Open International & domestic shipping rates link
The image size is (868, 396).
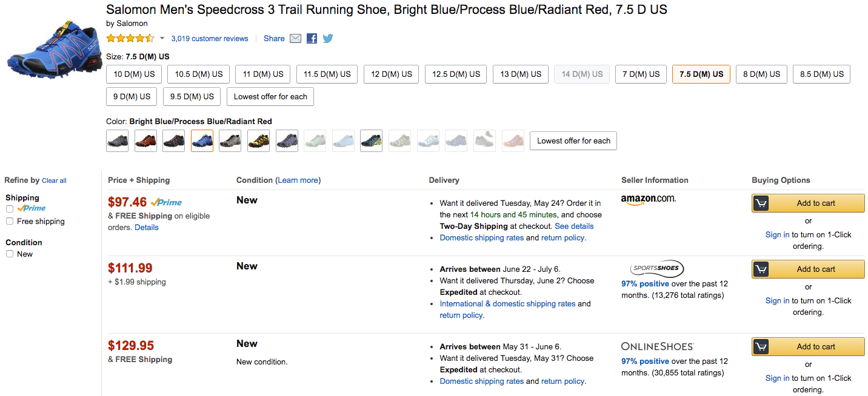507,304
